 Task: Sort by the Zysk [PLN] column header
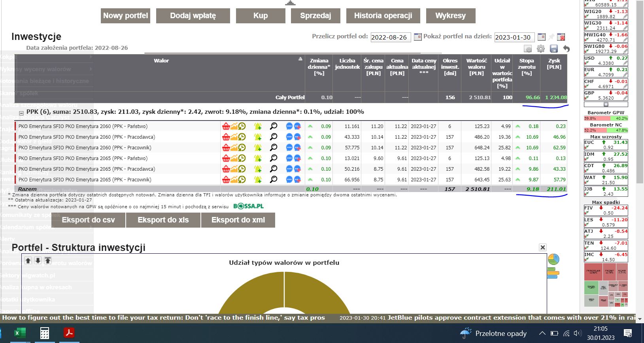tap(554, 64)
